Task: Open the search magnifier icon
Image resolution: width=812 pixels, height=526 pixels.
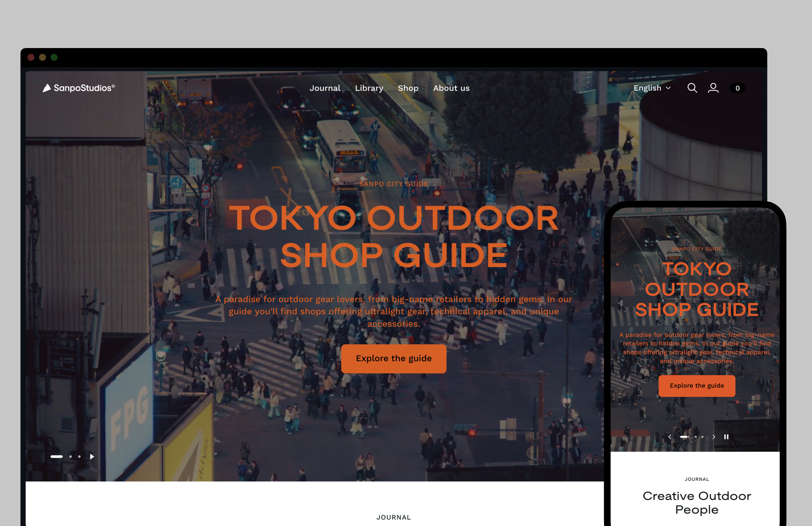Action: (692, 88)
